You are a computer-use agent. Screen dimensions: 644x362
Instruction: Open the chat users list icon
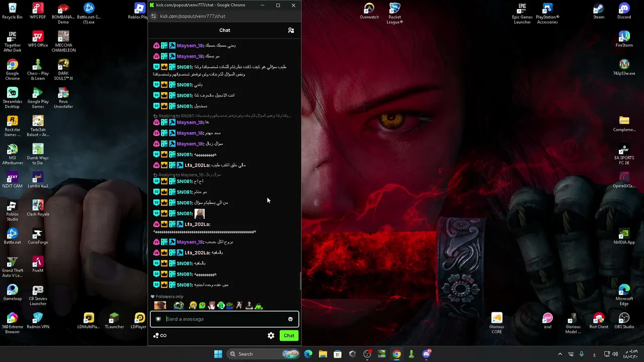point(291,30)
